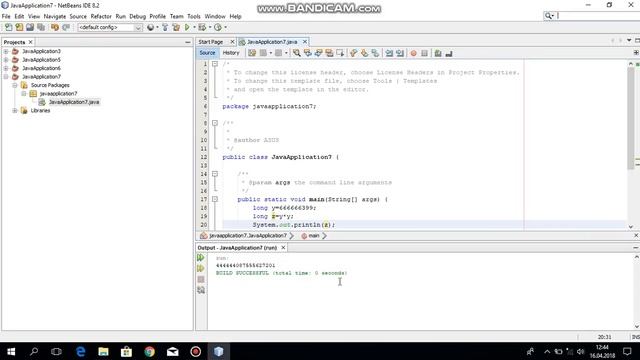Click the Output settings icon below Stop
Screen dimensions: 640x360
[200, 290]
